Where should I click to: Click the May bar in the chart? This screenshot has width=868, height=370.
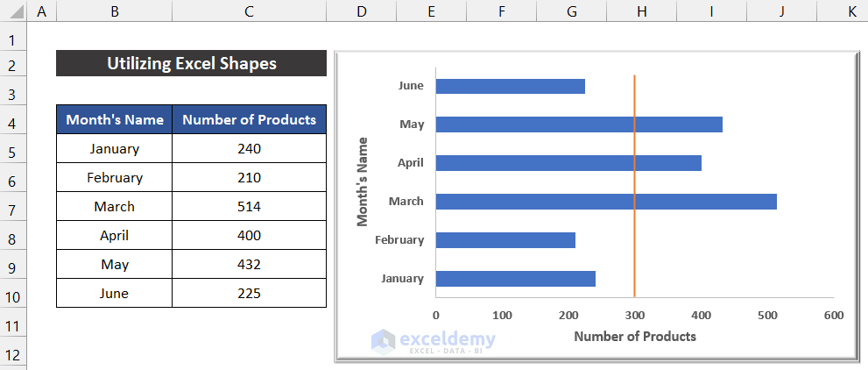click(x=578, y=125)
